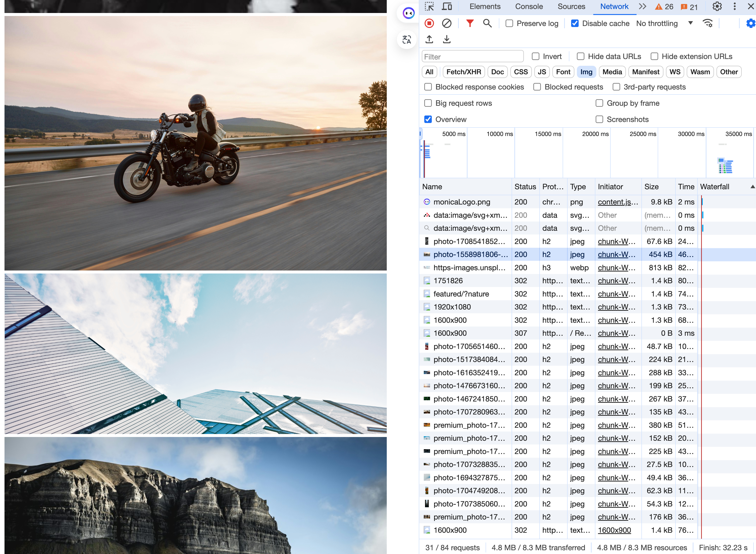Enable Big request rows option
Screen dimensions: 756x554
[x=428, y=103]
